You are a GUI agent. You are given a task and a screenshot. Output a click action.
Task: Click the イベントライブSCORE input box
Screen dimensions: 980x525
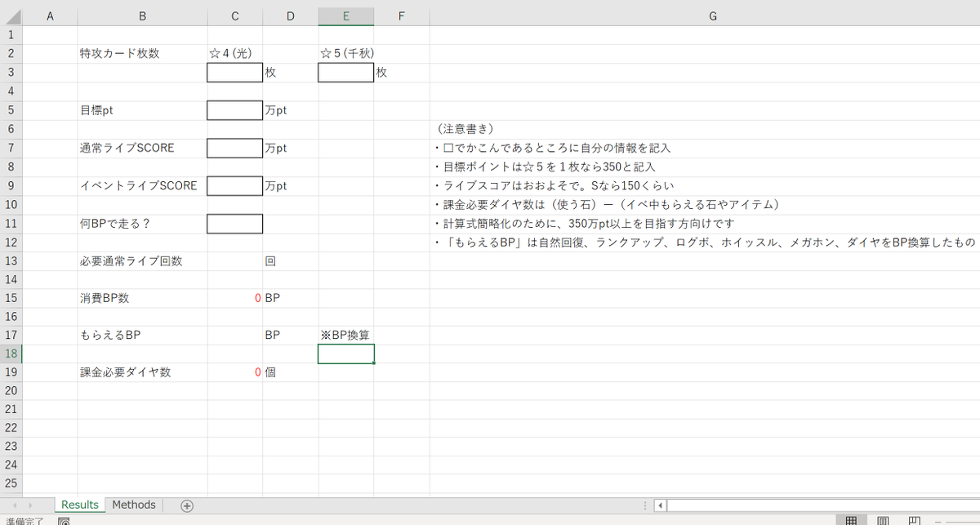click(235, 185)
